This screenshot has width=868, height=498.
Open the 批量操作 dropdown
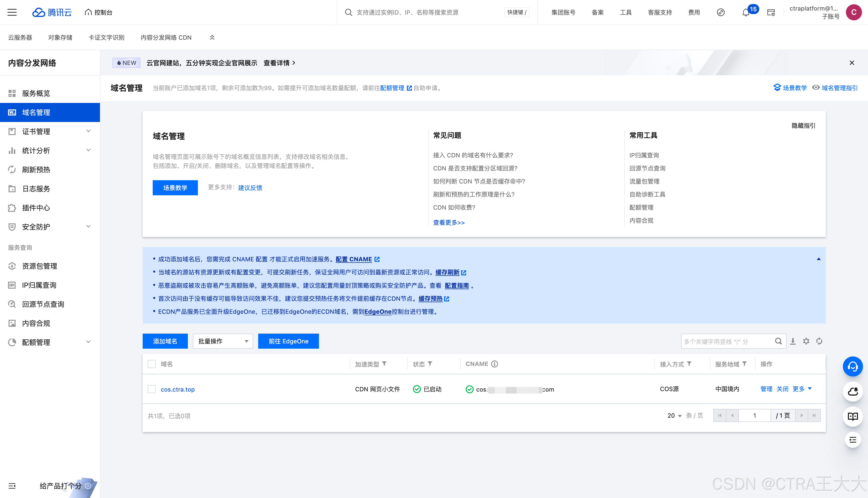click(x=223, y=341)
